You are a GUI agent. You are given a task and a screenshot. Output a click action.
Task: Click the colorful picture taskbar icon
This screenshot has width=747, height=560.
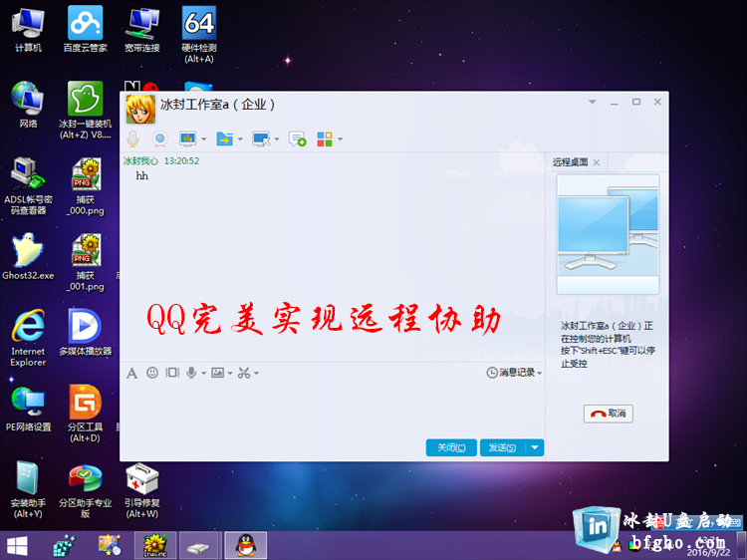point(110,546)
